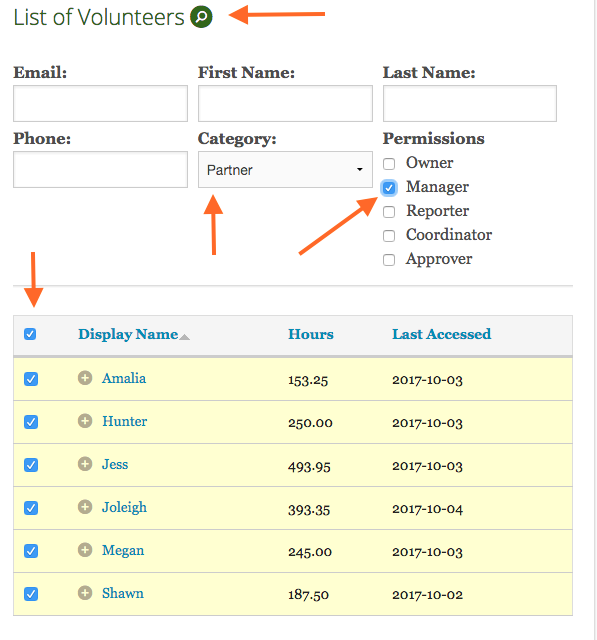Viewport: 597px width, 640px height.
Task: Click into the Email input field
Action: click(x=100, y=104)
